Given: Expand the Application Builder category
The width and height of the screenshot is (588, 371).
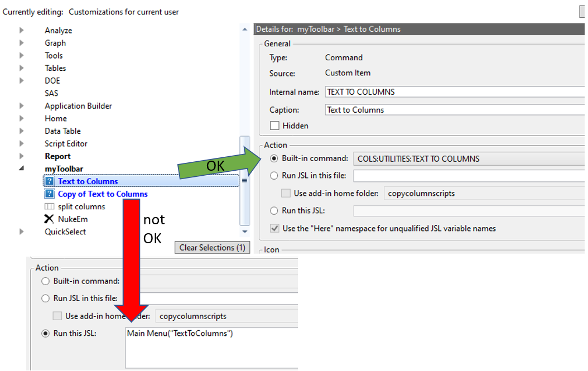Looking at the screenshot, I should 21,105.
